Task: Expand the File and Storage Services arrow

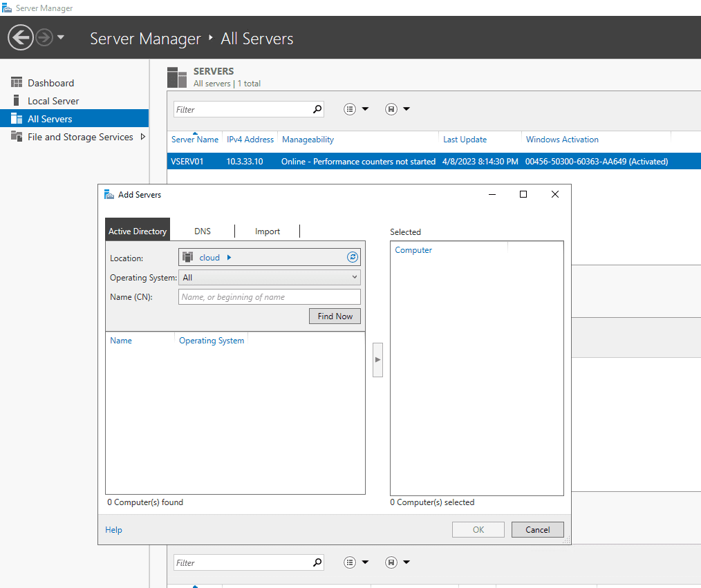Action: pos(143,137)
